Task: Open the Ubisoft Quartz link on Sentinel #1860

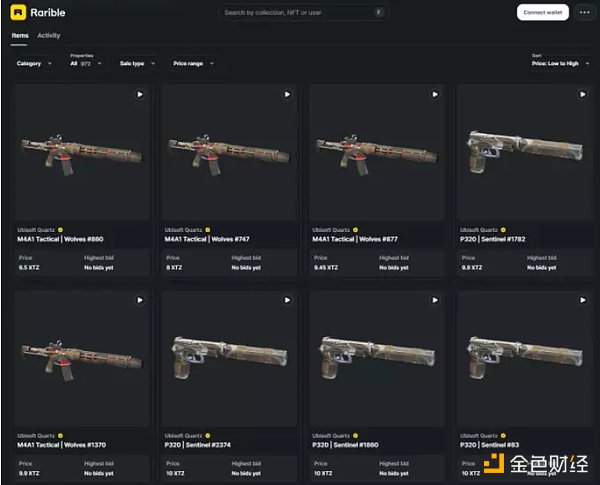Action: 331,436
